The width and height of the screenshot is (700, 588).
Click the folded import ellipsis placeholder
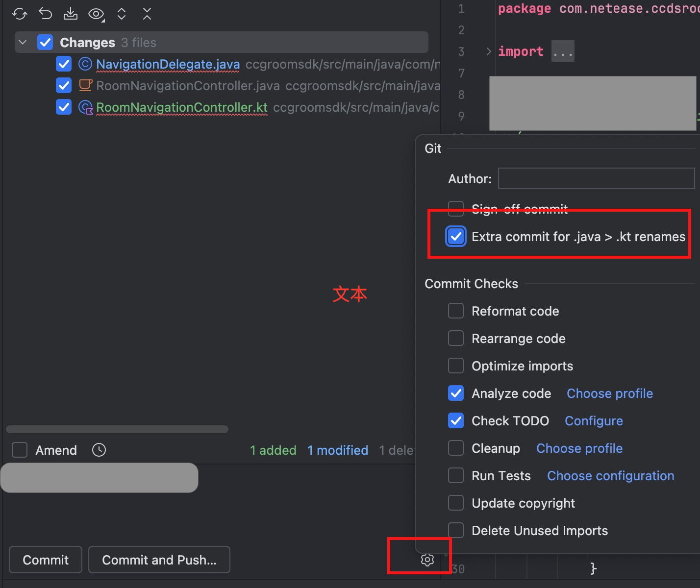pos(563,51)
